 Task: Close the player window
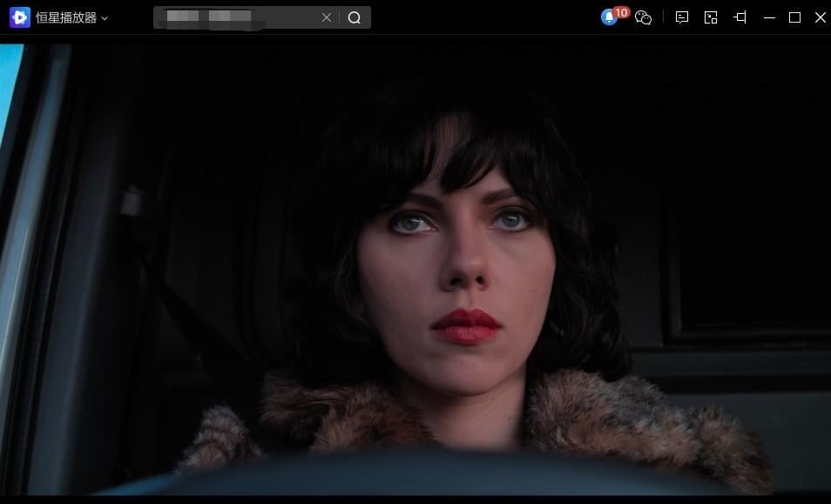point(821,17)
